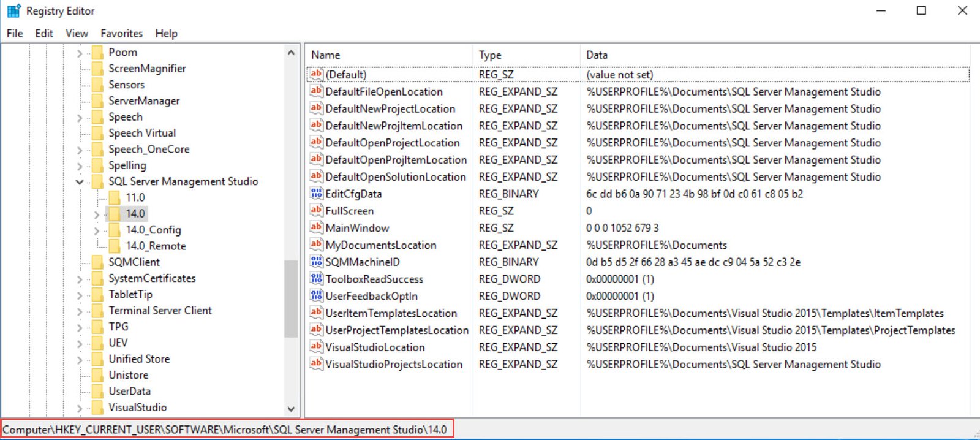Expand the SystemCertificates key
The image size is (980, 440).
tap(80, 279)
